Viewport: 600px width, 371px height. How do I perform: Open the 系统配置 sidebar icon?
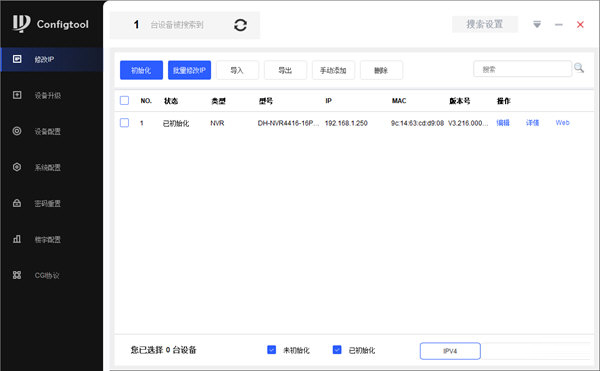(17, 167)
